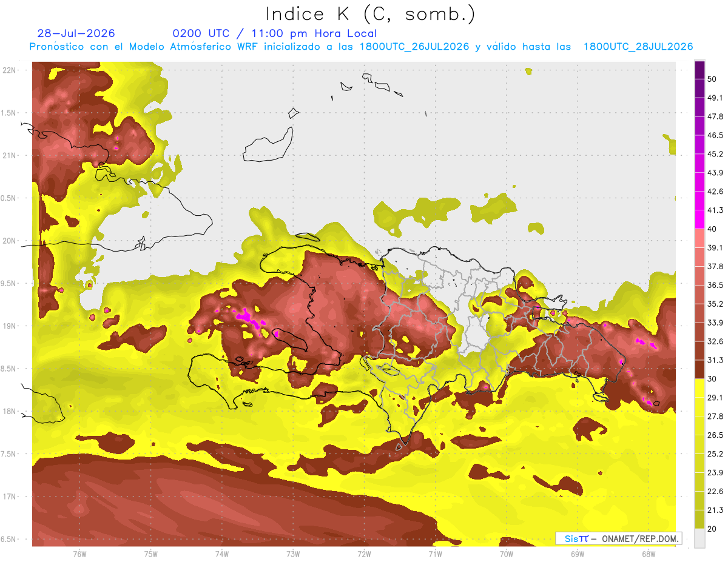Screen dimensions: 728x562
Task: Click the colorbar value '33.9'
Action: coord(715,323)
